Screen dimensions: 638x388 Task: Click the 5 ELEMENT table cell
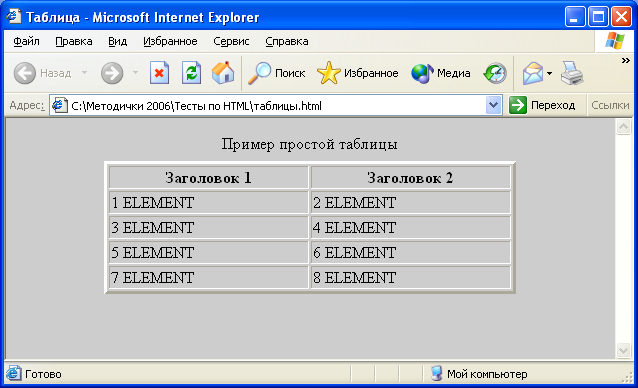tap(208, 253)
